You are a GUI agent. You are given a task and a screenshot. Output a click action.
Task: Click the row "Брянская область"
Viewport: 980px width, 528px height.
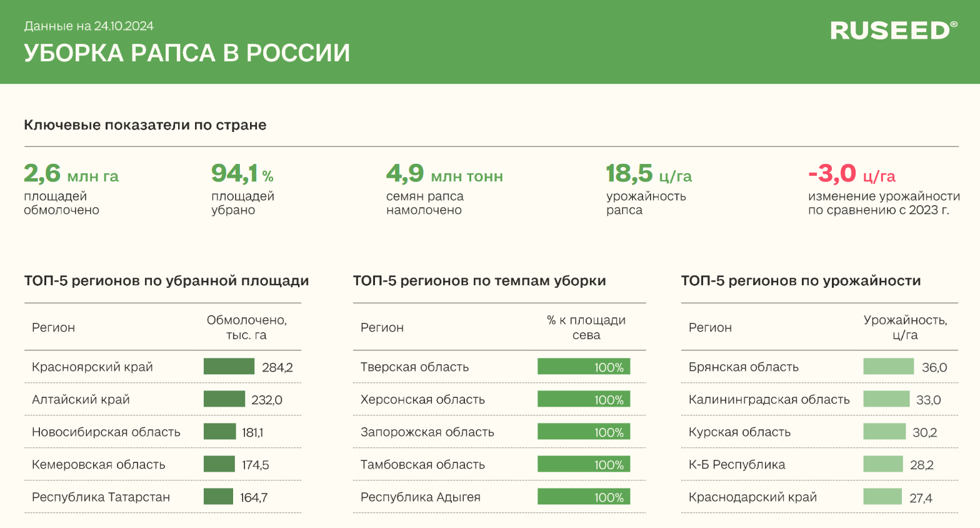(819, 367)
